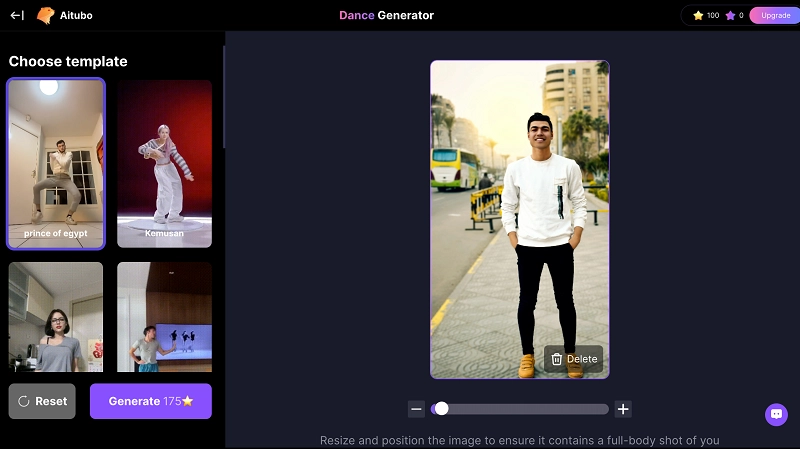The image size is (800, 449).
Task: Click the back arrow icon
Action: click(x=17, y=15)
